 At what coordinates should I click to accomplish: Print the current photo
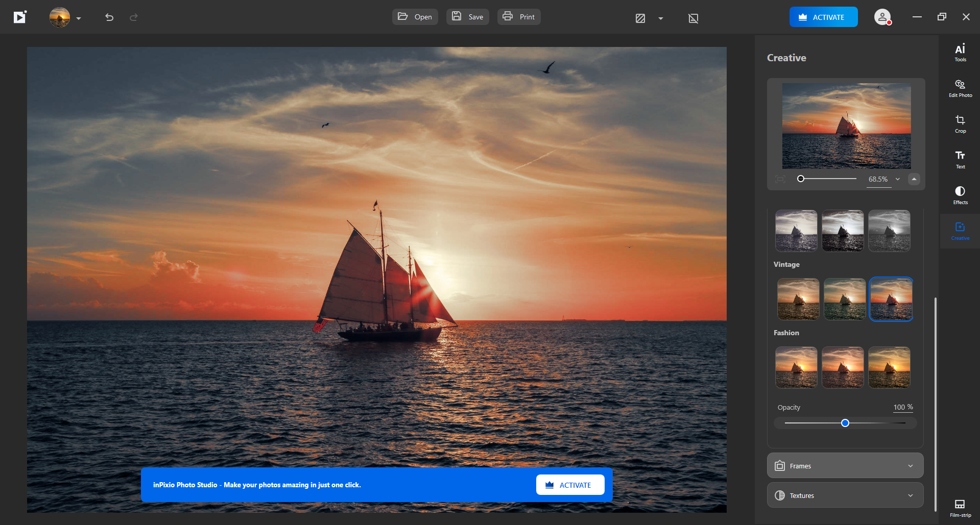tap(518, 16)
